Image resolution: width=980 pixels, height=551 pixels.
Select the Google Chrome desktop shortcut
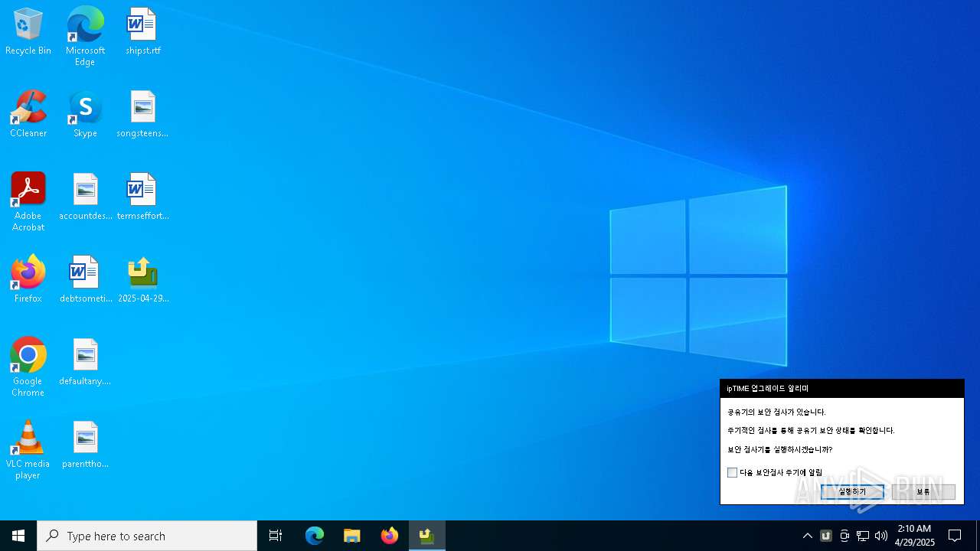click(28, 367)
